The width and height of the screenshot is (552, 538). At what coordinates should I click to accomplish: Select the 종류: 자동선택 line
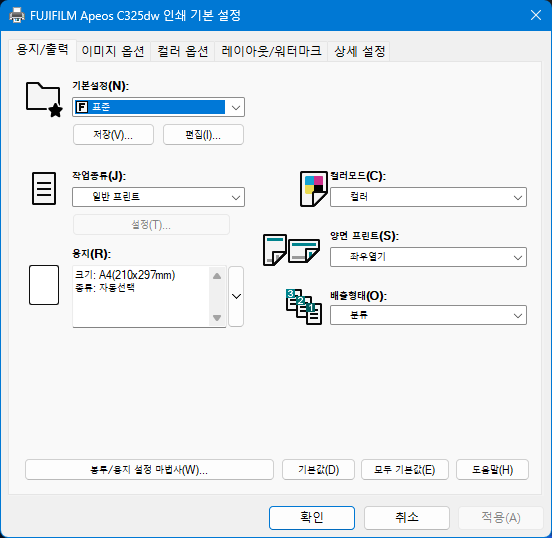(x=105, y=288)
